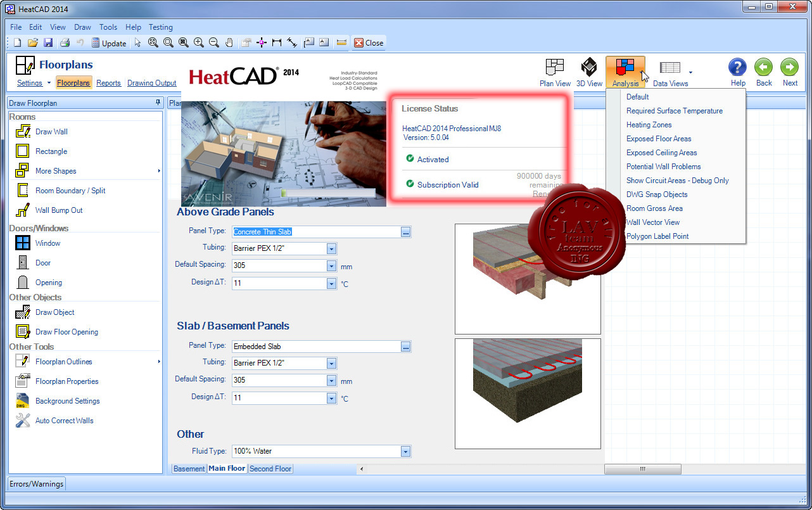Viewport: 812px width, 510px height.
Task: Select the horizontal dimension tool
Action: click(277, 43)
